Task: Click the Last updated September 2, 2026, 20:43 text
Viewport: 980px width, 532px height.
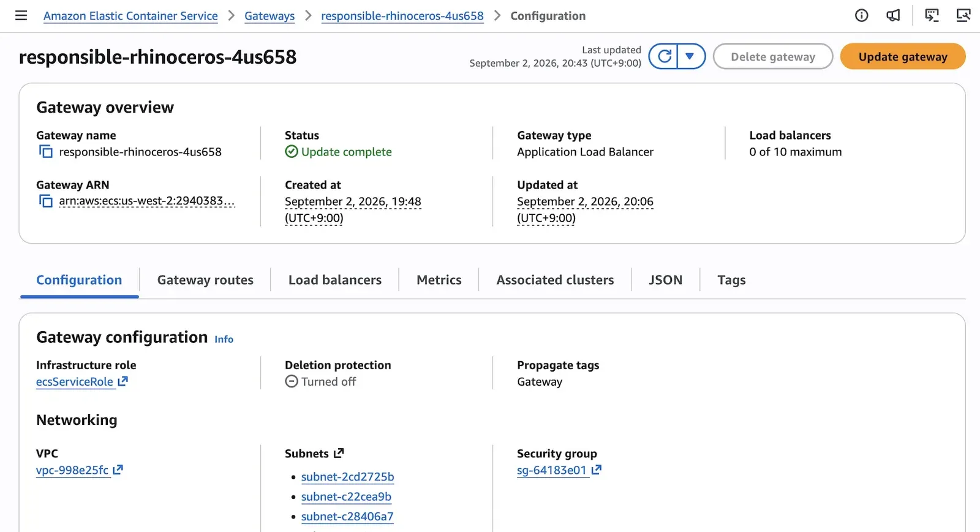Action: (x=555, y=56)
